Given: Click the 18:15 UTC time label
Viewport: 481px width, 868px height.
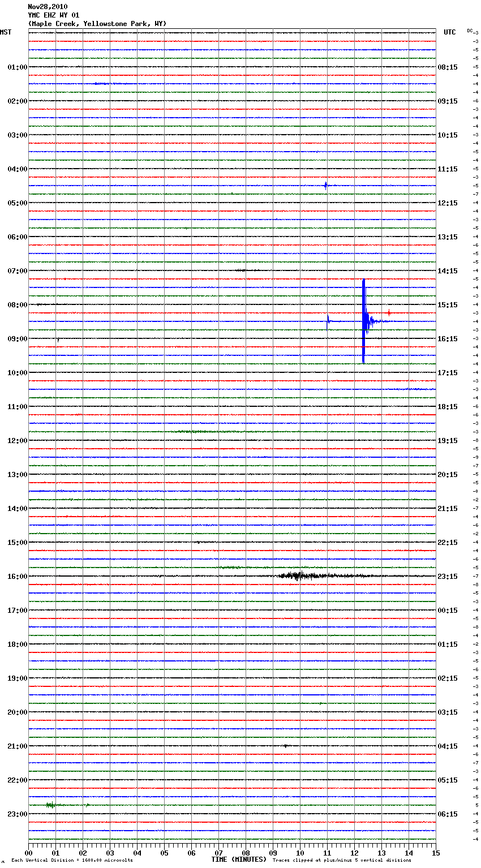Looking at the screenshot, I should tap(448, 407).
